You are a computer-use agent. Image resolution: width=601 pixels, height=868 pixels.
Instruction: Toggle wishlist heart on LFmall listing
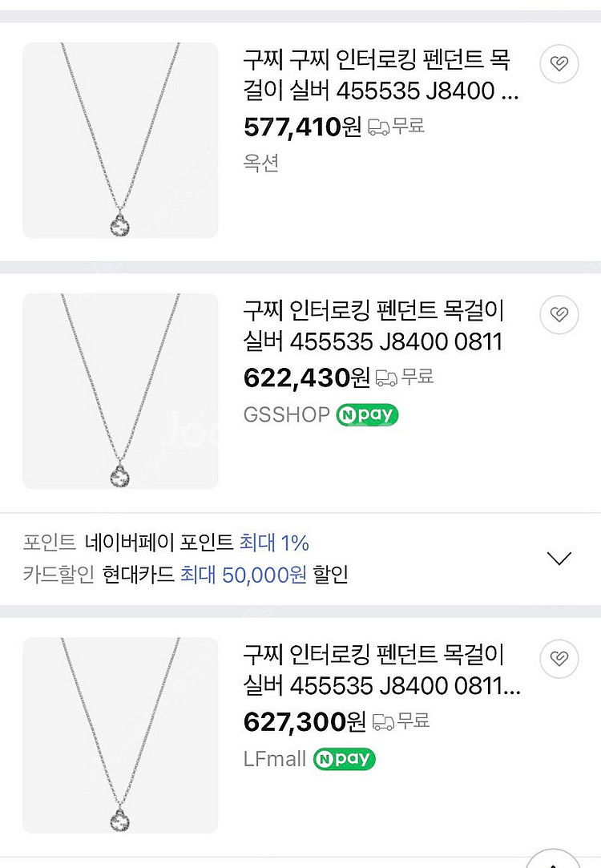559,659
